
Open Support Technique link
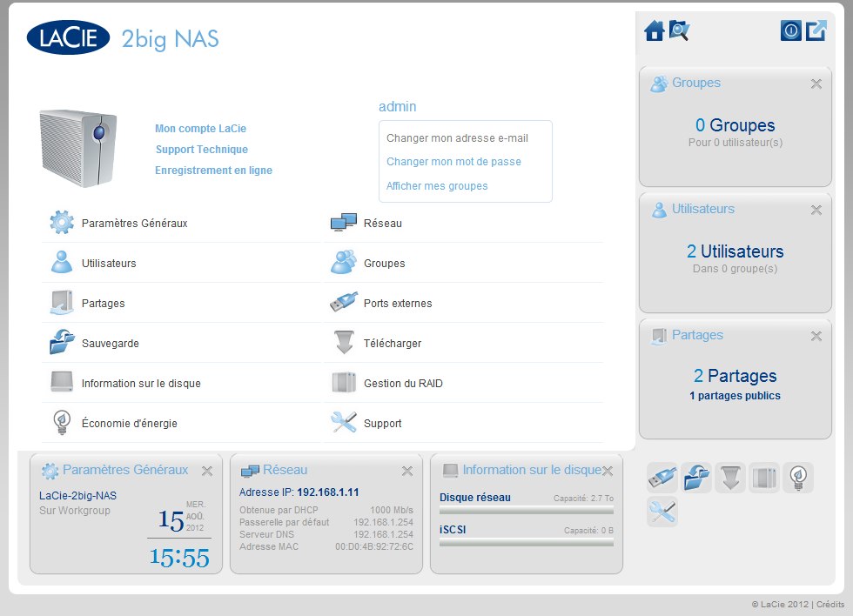[x=202, y=150]
